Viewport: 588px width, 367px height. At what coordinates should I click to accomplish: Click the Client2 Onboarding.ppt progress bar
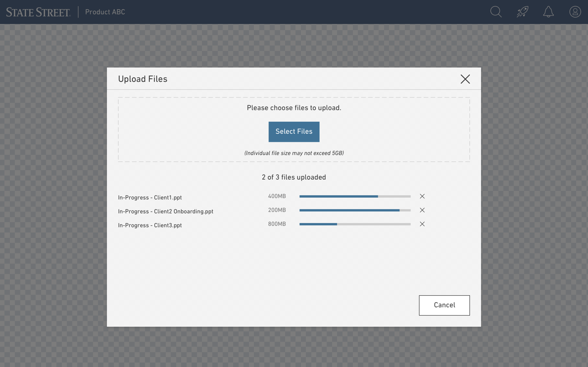coord(355,210)
